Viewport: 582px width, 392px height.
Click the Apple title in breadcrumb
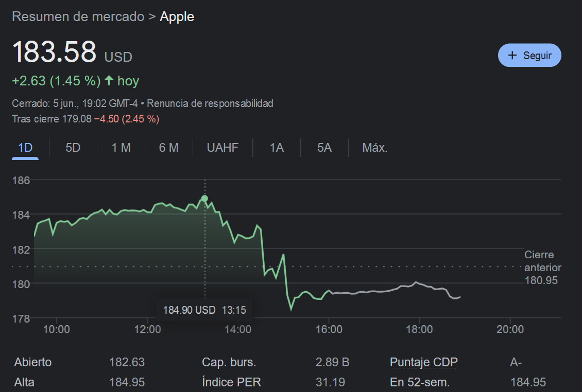tap(177, 16)
